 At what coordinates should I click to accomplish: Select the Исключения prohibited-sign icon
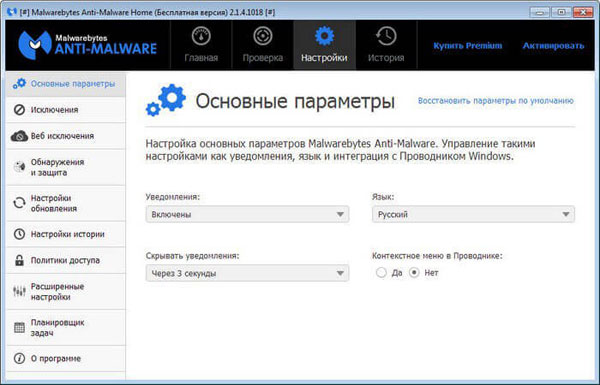(x=19, y=110)
